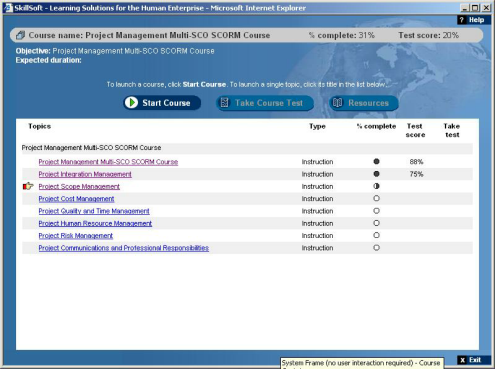Open the Help button
Screen dimensions: 495x369
tap(474, 20)
